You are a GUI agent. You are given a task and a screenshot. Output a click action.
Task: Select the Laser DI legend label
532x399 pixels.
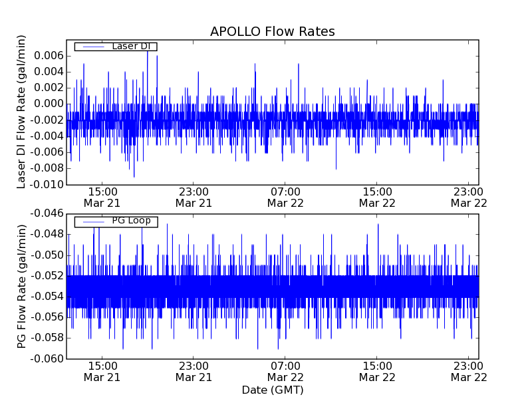131,46
